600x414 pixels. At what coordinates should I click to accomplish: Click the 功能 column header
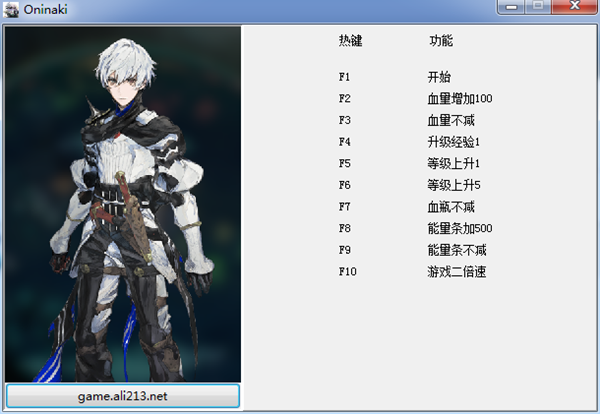click(440, 41)
